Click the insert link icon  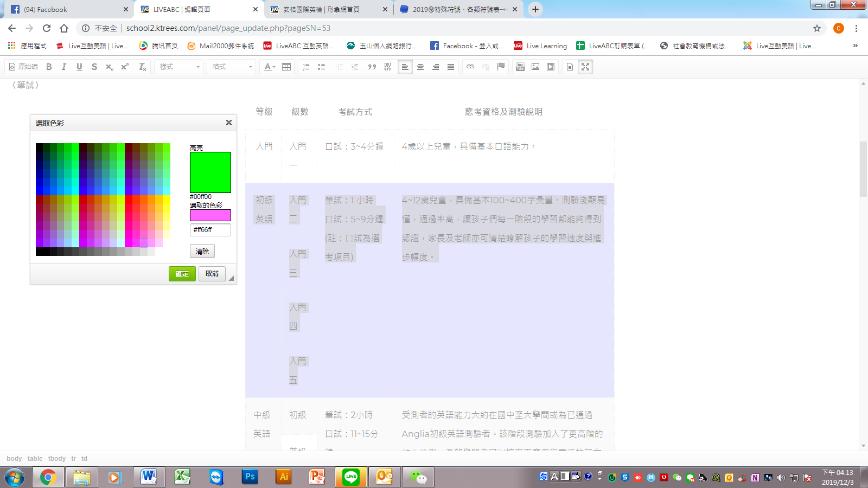tap(470, 67)
